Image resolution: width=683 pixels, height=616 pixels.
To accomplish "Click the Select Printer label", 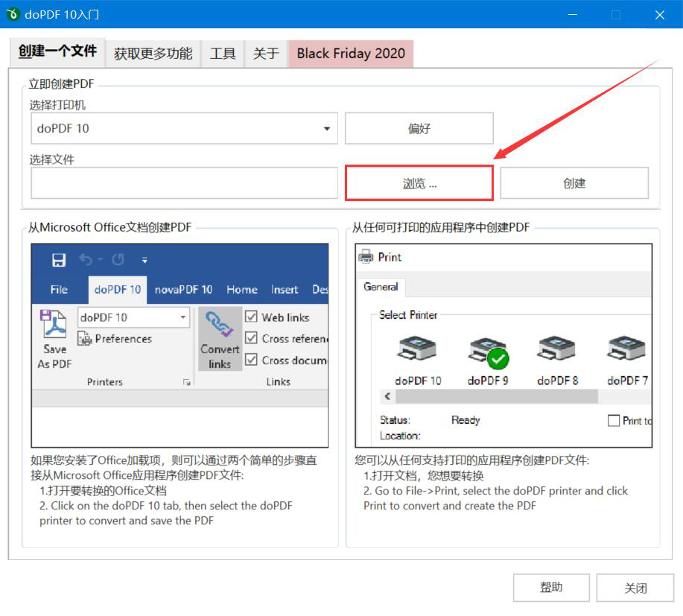I will coord(408,315).
